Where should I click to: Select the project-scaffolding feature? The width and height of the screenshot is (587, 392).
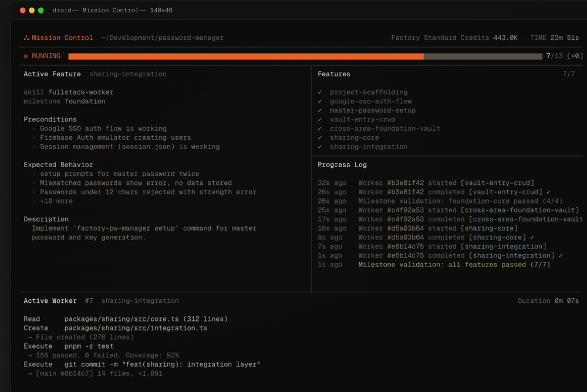pyautogui.click(x=369, y=92)
